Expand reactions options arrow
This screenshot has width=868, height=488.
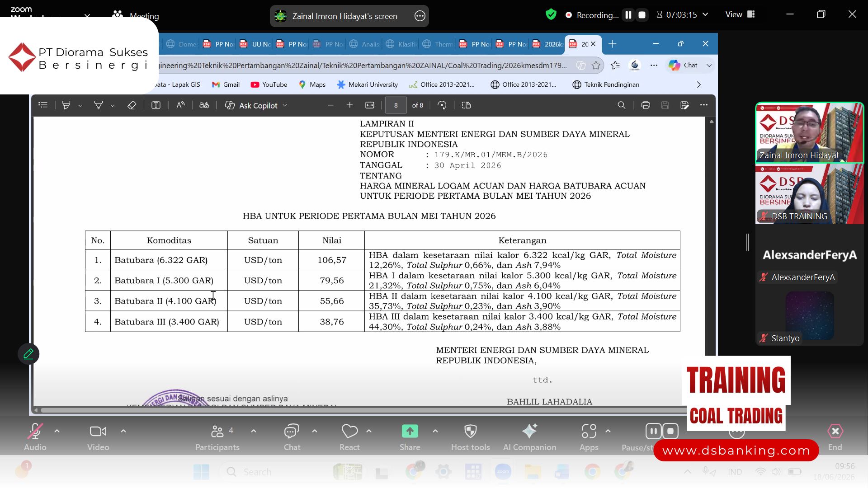click(x=369, y=431)
